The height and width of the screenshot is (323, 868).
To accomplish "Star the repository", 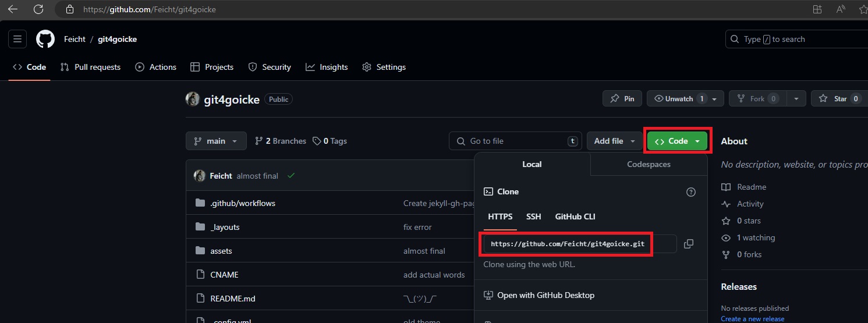I will click(x=839, y=99).
